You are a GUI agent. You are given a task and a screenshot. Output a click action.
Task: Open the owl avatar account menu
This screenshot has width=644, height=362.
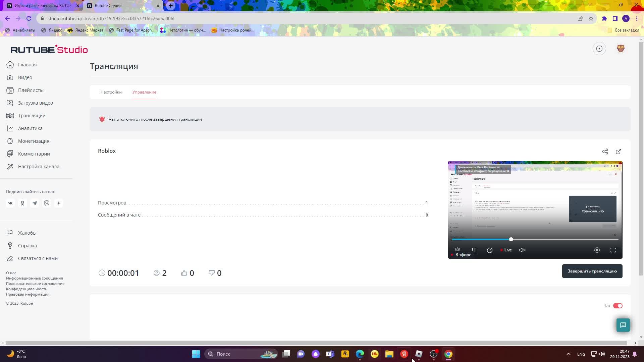coord(621,49)
